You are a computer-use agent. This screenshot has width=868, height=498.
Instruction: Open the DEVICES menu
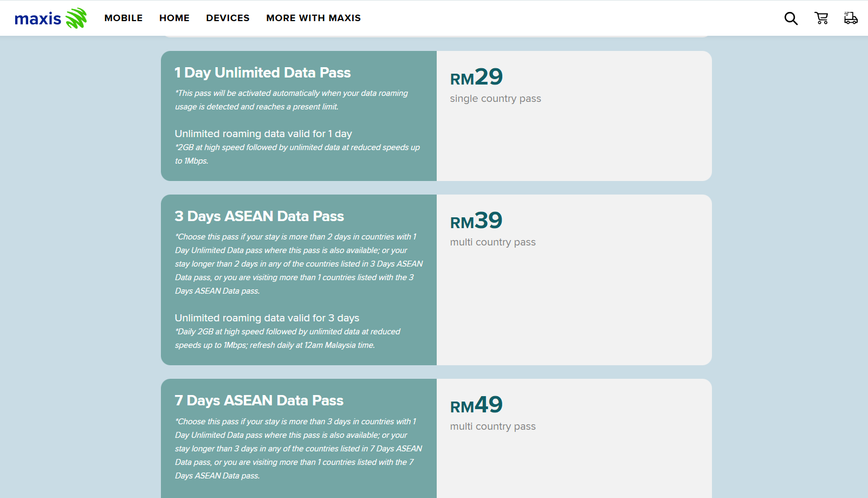228,18
